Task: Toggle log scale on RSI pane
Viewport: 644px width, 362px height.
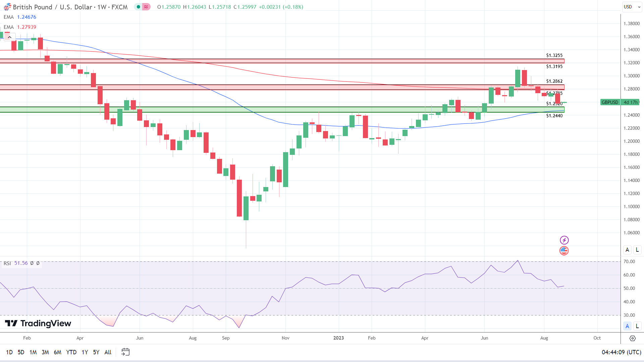Action: [637, 326]
